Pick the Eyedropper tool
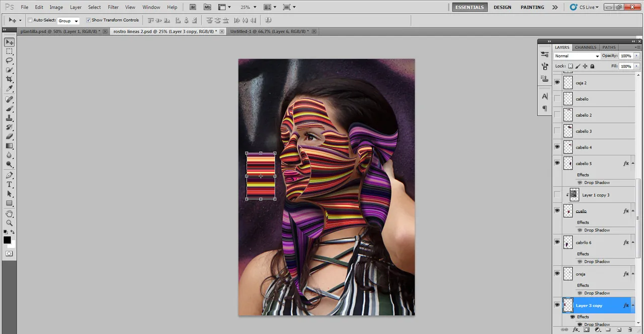 9,89
